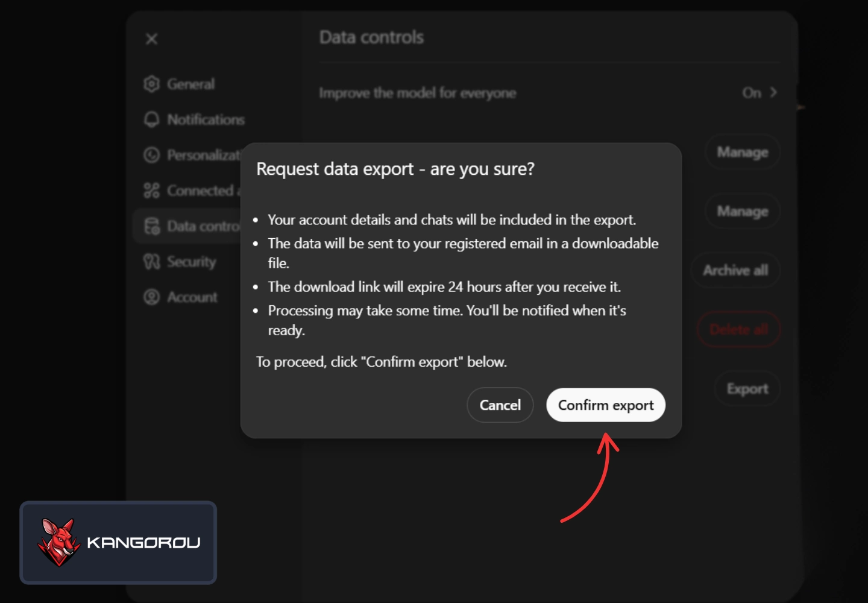
Task: Click the Connected apps icon
Action: click(151, 190)
